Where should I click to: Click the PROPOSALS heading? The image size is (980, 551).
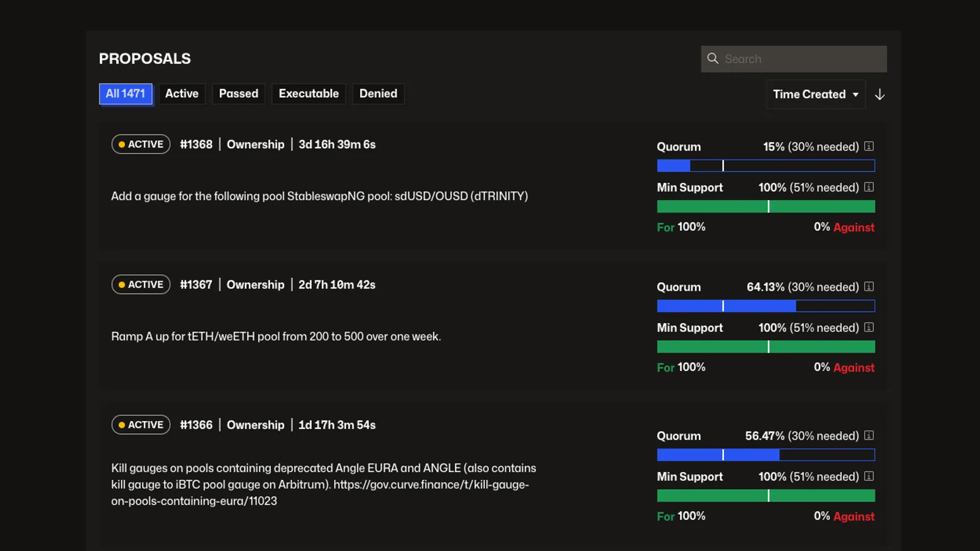point(145,59)
